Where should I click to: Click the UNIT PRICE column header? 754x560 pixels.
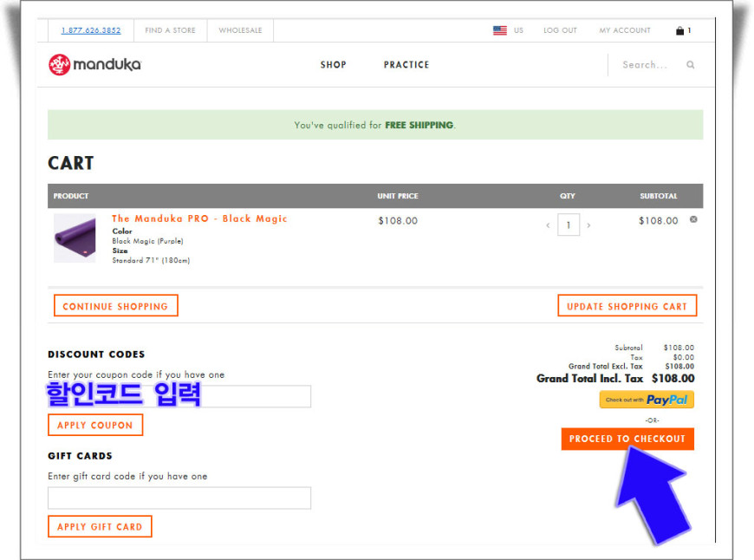[398, 196]
